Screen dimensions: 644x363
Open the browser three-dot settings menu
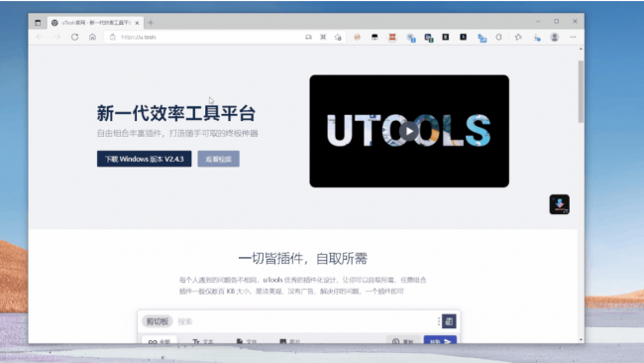573,37
